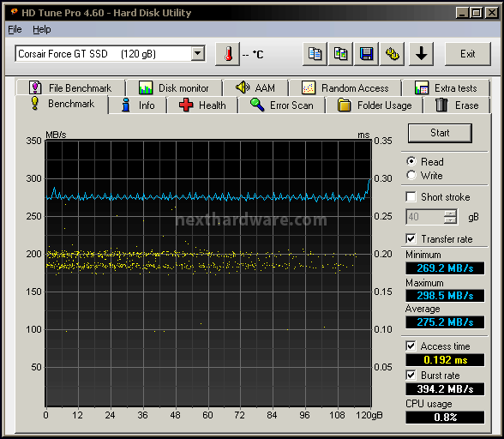Decrease short stroke size with down arrow
Viewport: 504px width, 439px height.
coord(450,220)
